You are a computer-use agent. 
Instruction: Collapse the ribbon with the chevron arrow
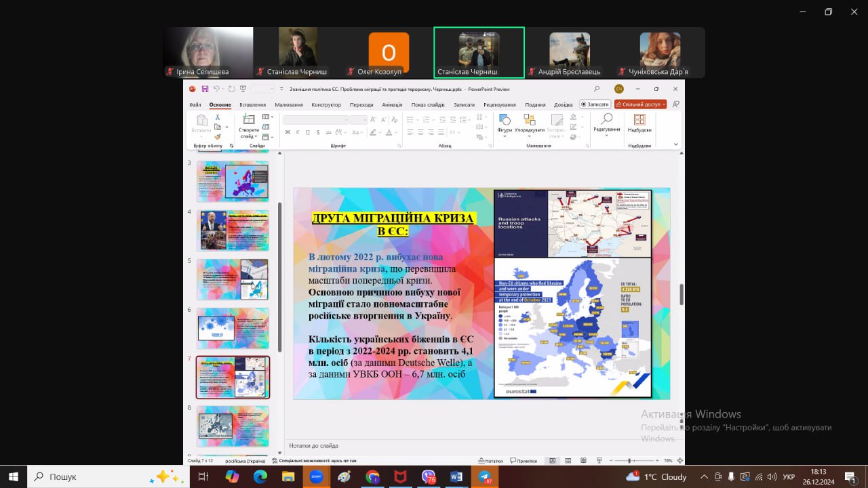[x=676, y=144]
